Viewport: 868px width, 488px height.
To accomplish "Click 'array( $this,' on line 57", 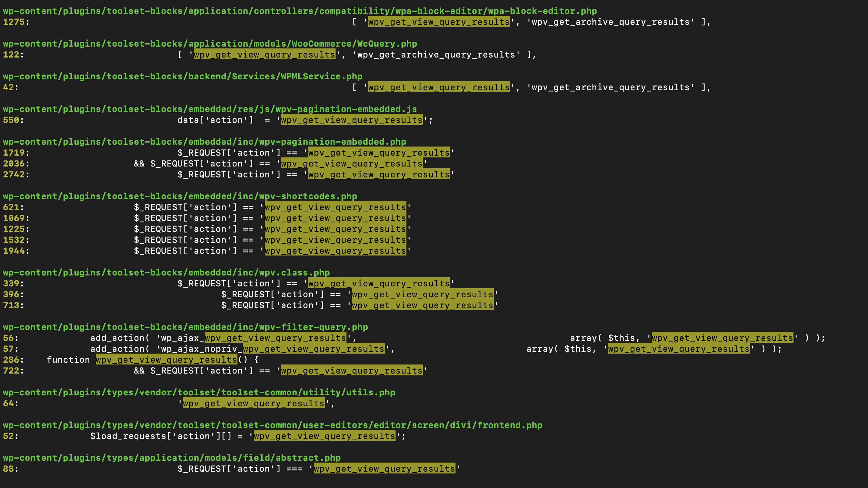I will click(x=562, y=349).
